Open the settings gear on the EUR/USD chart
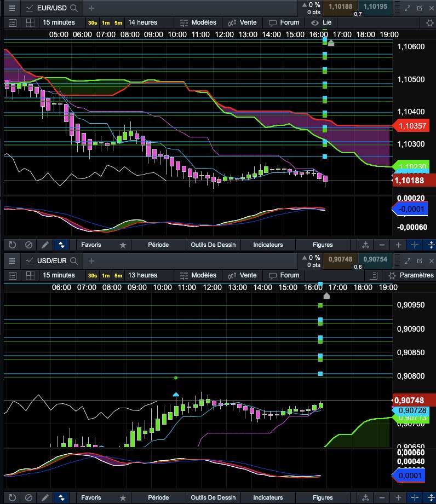The width and height of the screenshot is (436, 504). [x=429, y=23]
